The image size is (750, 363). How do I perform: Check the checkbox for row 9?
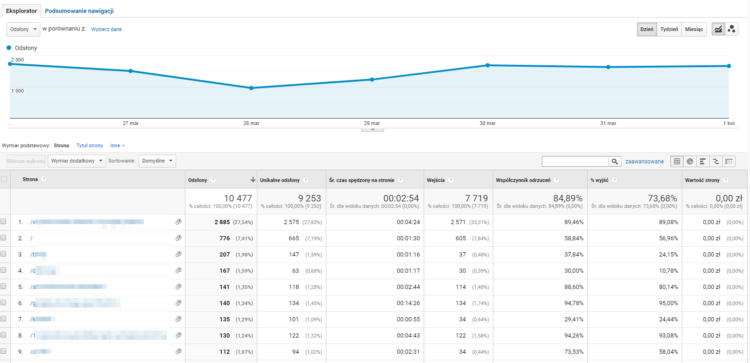4,351
